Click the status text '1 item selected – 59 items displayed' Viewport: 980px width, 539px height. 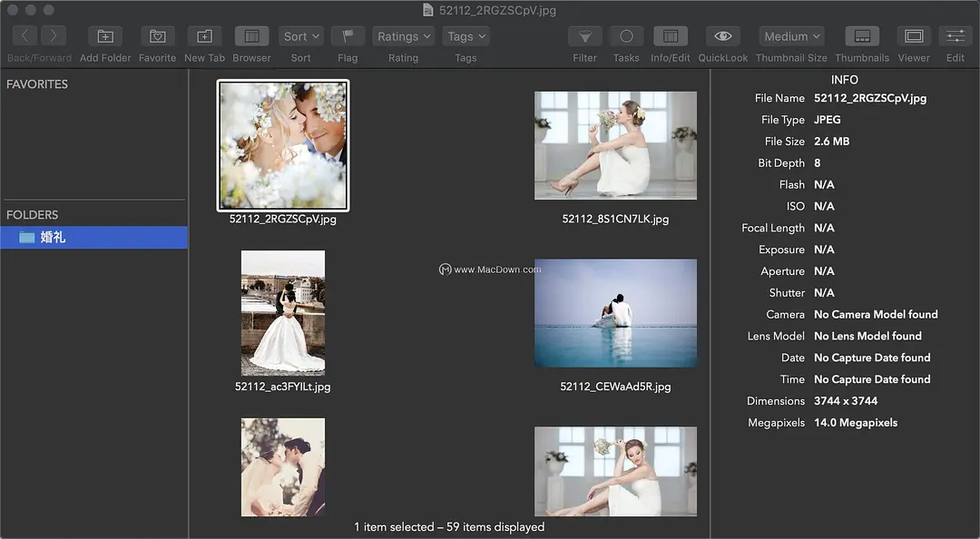pyautogui.click(x=449, y=527)
